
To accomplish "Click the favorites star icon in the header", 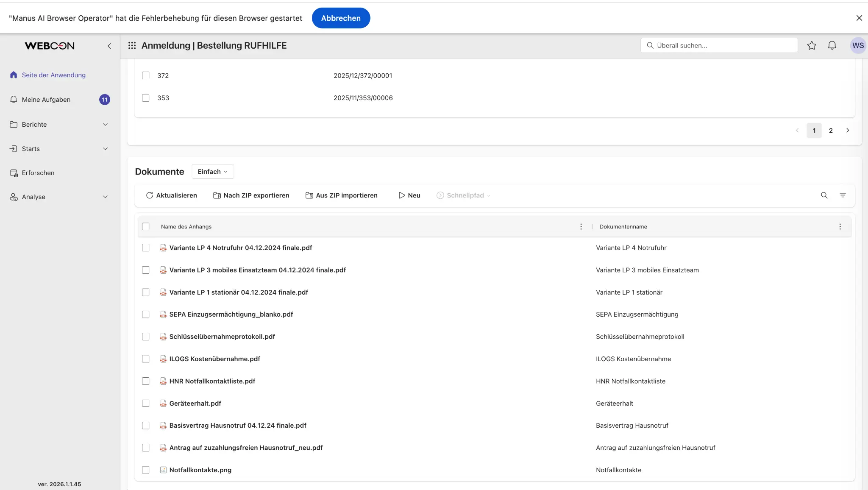I will (x=812, y=45).
